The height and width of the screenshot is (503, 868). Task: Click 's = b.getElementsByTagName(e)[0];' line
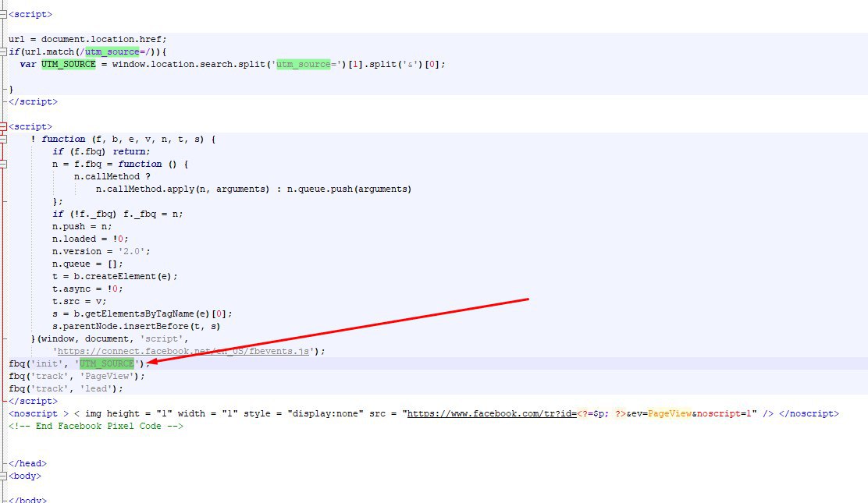(142, 313)
